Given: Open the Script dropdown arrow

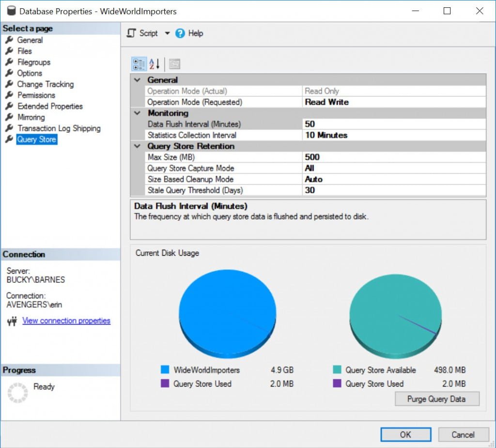Looking at the screenshot, I should click(x=167, y=33).
